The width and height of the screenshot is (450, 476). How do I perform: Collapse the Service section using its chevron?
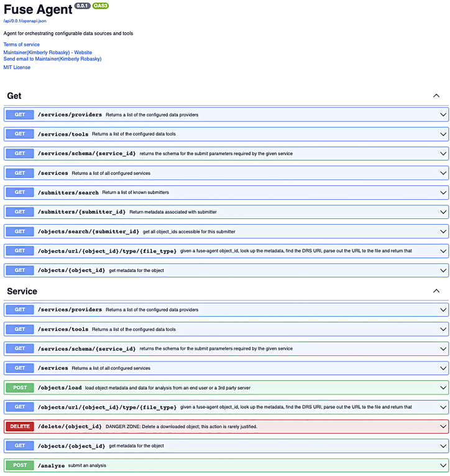(x=436, y=291)
